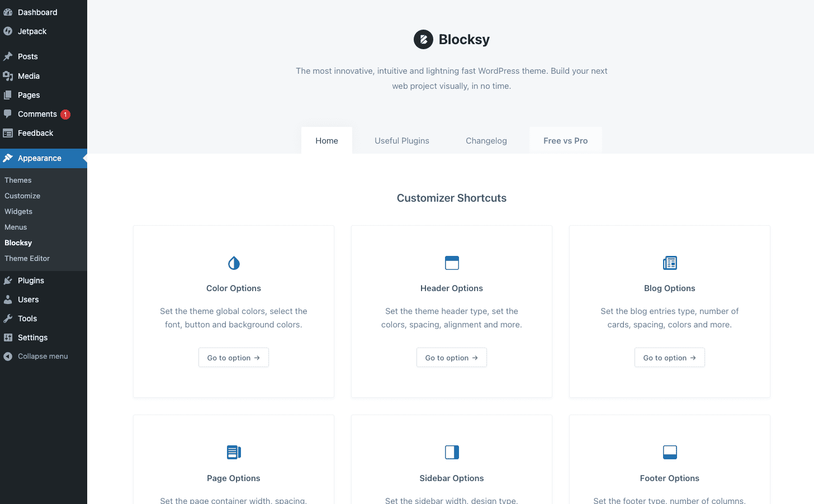This screenshot has width=814, height=504.
Task: Go to option for Header Options
Action: pos(452,358)
